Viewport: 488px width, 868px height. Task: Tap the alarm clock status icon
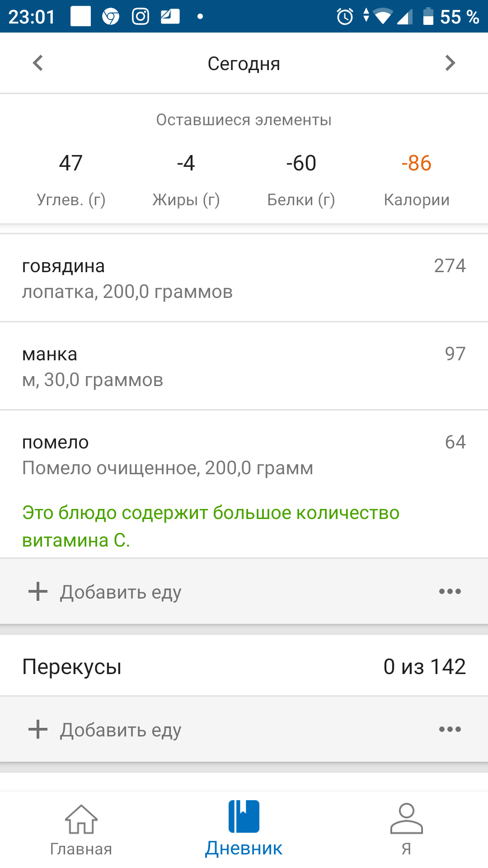(345, 17)
